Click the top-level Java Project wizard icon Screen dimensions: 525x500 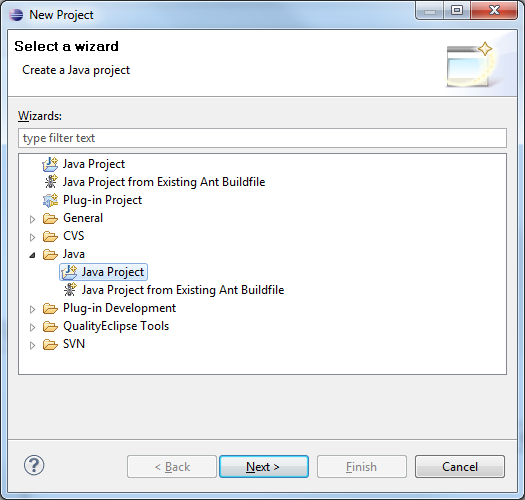coord(50,164)
